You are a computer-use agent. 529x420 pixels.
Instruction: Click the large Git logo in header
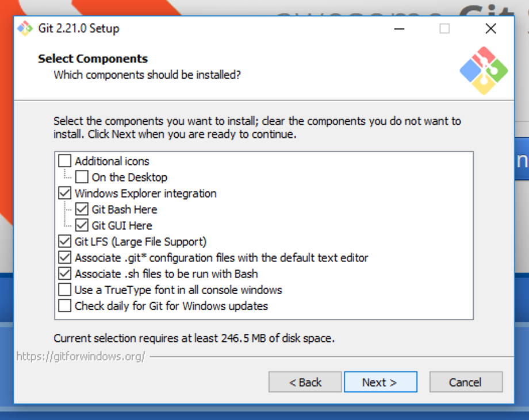click(x=484, y=71)
